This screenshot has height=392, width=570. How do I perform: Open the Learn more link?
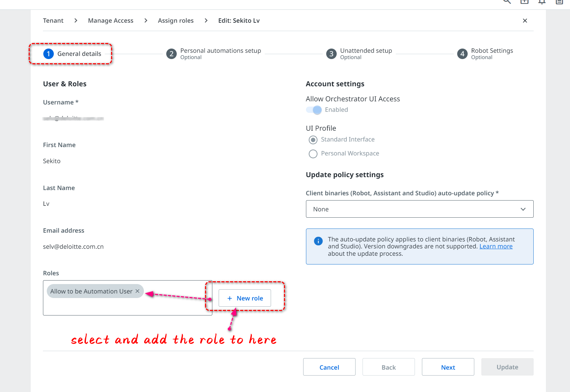tap(496, 246)
